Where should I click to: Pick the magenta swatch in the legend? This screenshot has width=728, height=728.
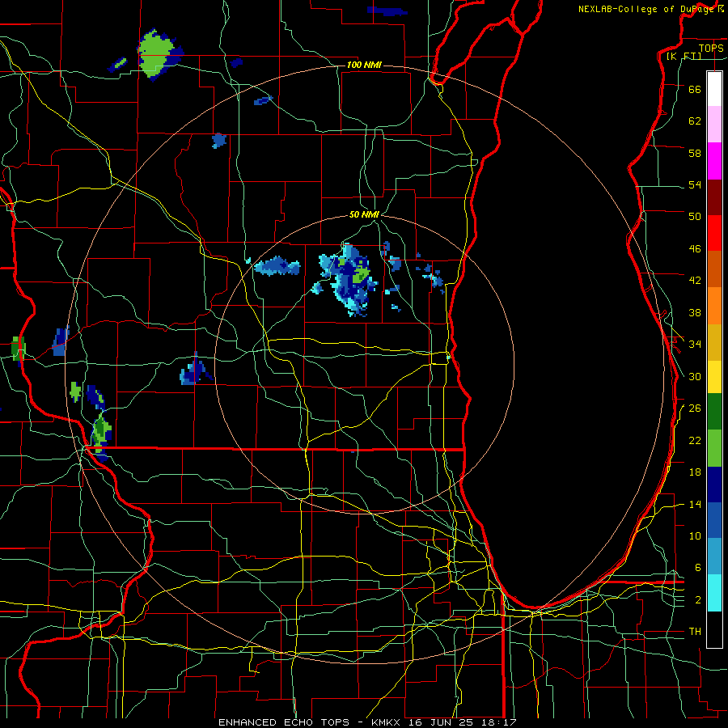tap(714, 161)
